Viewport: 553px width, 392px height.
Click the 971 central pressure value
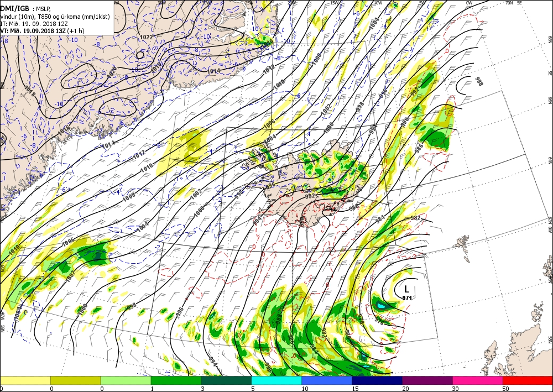408,298
